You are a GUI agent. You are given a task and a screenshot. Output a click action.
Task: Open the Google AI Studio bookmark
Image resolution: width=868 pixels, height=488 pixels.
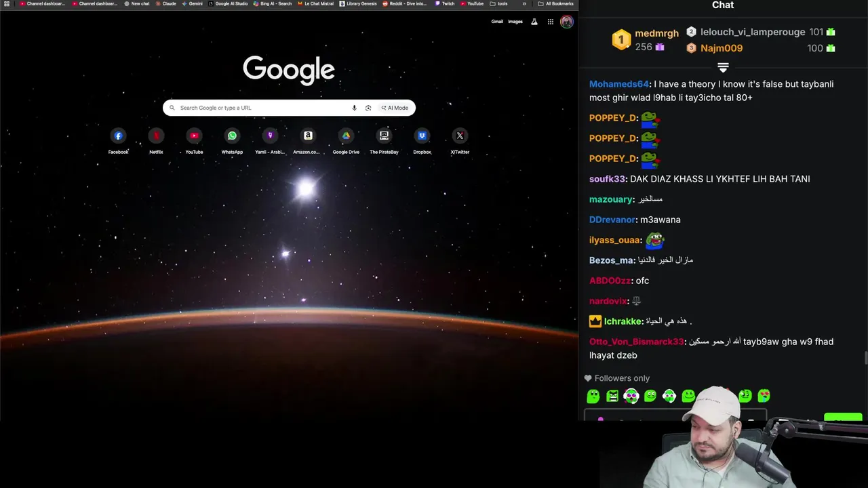(x=228, y=3)
